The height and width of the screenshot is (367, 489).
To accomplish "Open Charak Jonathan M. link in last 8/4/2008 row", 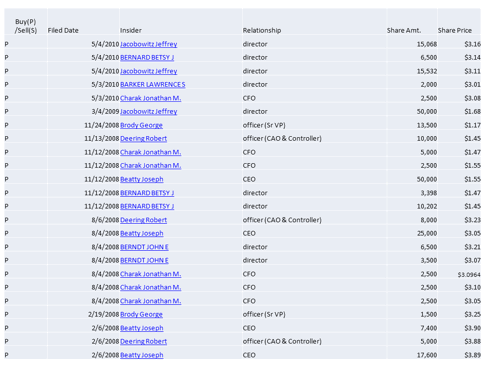I will click(150, 301).
